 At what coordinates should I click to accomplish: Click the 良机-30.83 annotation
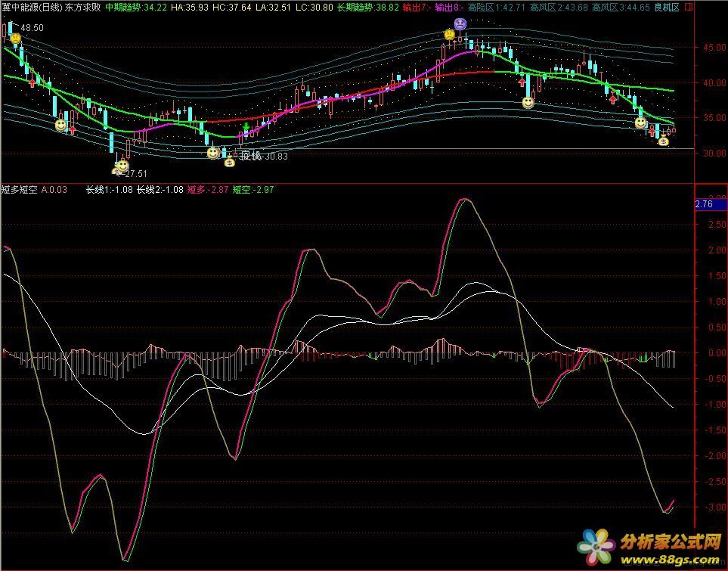coord(264,156)
